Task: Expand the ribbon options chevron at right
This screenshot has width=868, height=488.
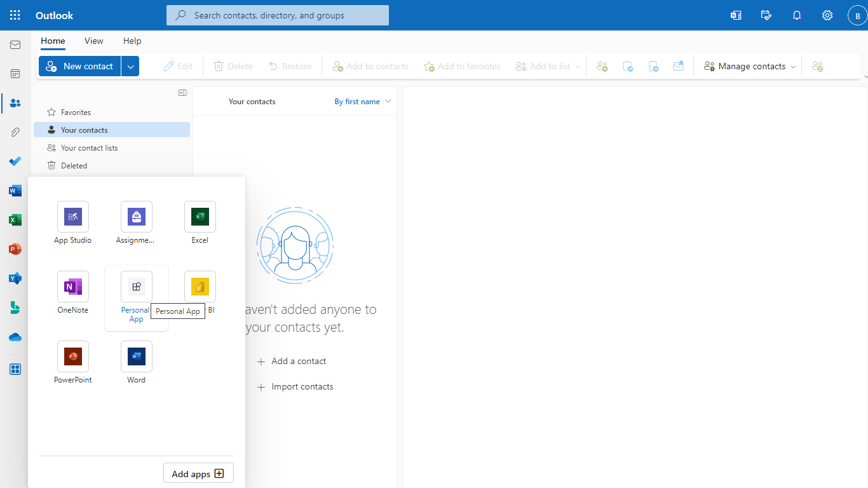Action: click(x=864, y=77)
